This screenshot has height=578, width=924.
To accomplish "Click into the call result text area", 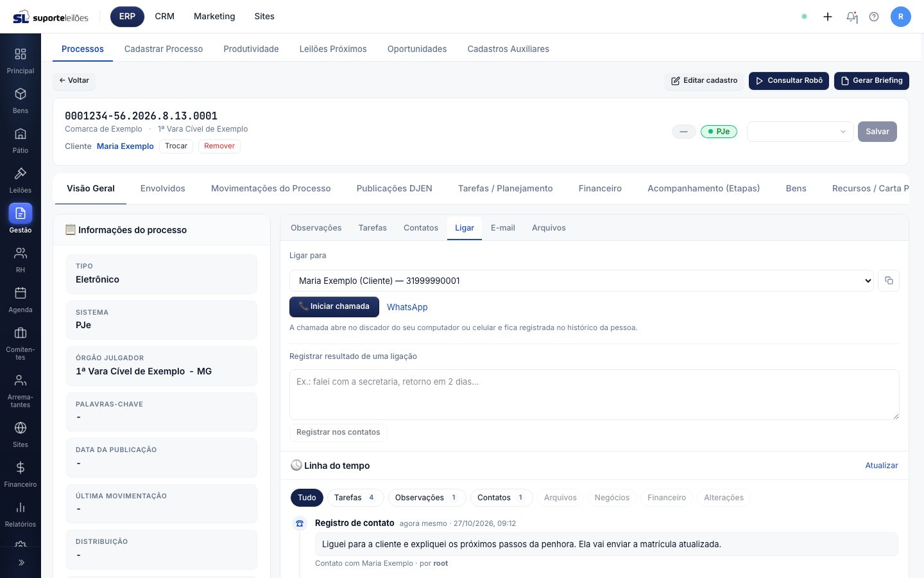I will [x=594, y=395].
